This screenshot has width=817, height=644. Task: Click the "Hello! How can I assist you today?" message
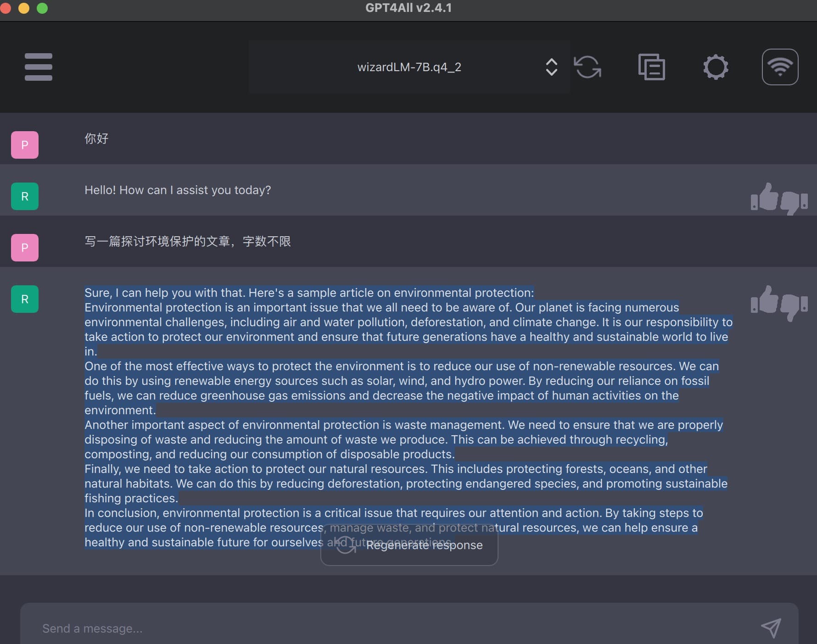click(x=178, y=190)
